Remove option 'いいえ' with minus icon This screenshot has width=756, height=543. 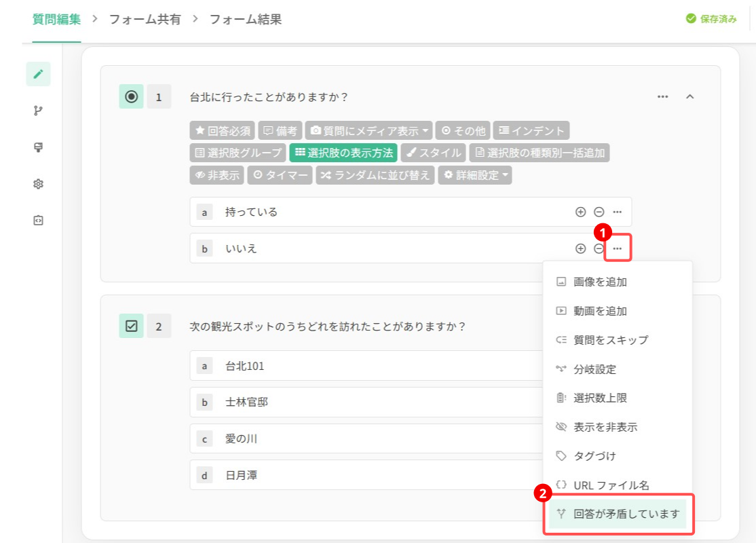(599, 248)
